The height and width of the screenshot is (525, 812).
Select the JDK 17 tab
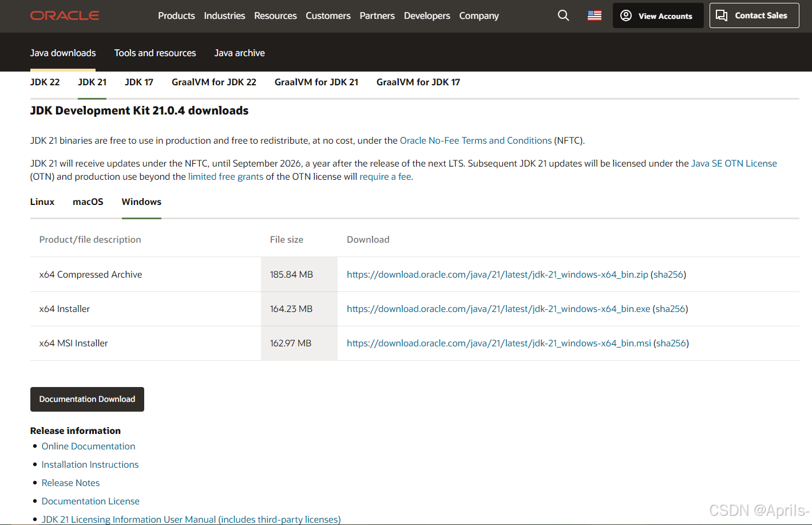point(139,82)
